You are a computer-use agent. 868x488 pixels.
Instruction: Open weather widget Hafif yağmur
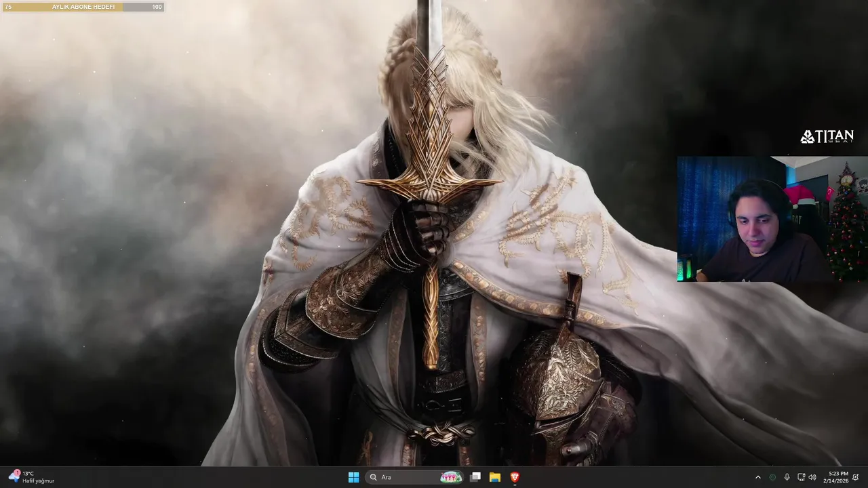(x=31, y=477)
